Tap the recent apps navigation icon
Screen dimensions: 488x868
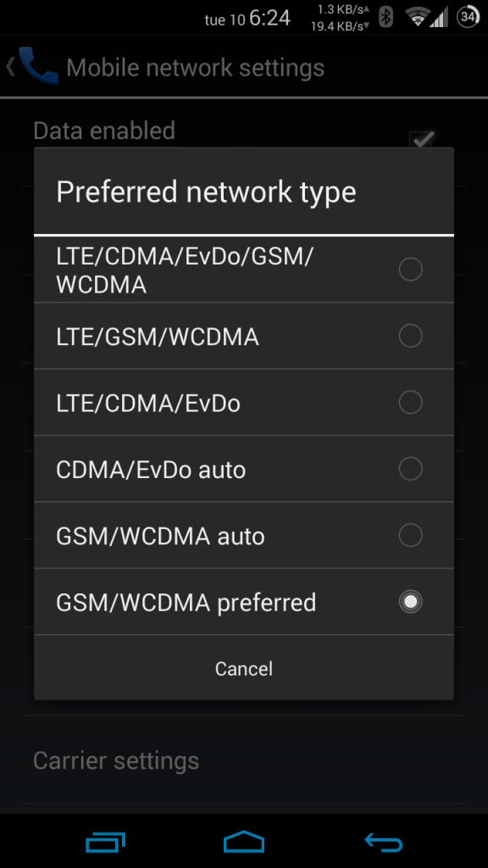105,843
